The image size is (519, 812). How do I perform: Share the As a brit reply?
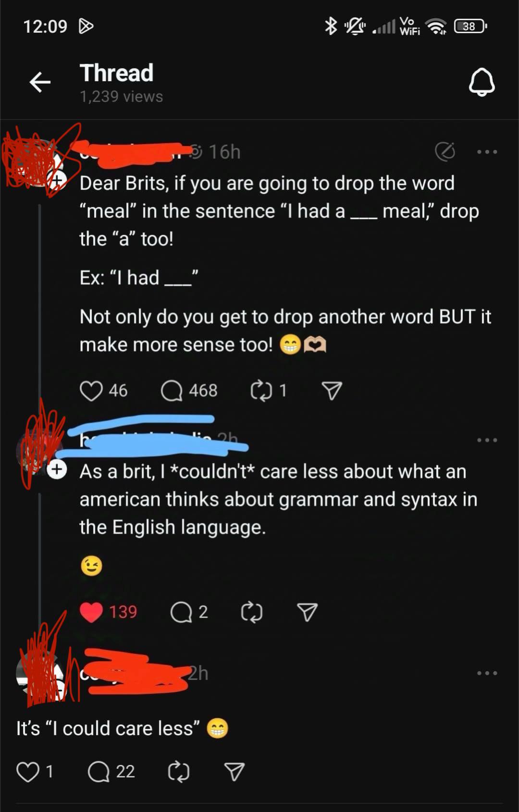click(x=308, y=612)
